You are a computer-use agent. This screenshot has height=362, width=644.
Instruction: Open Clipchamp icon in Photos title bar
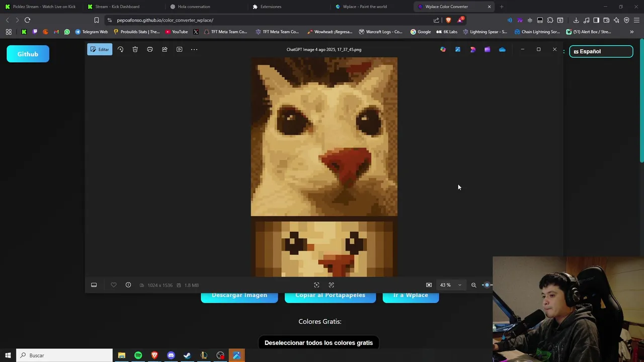(x=487, y=49)
